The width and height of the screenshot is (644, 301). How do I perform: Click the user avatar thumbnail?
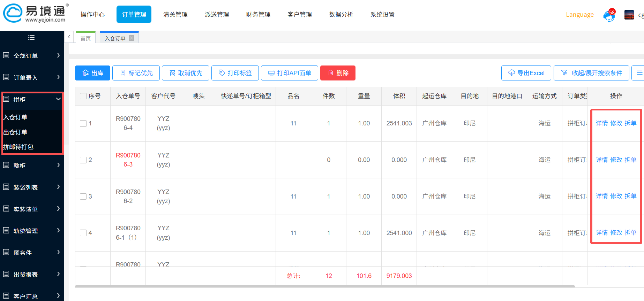[x=629, y=15]
